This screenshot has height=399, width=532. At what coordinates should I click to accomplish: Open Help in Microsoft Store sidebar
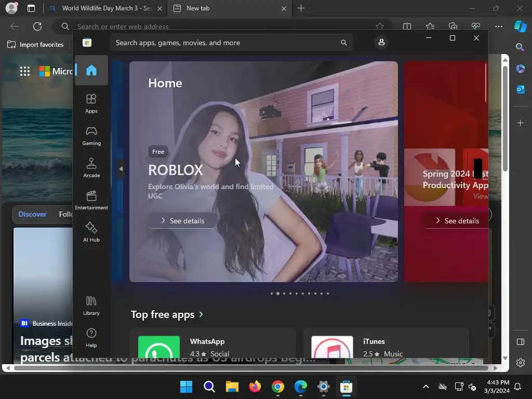pyautogui.click(x=91, y=338)
